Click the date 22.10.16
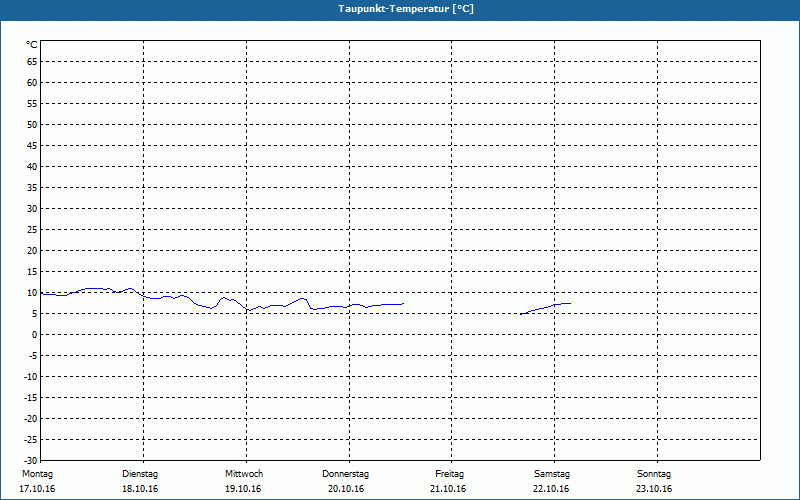The width and height of the screenshot is (800, 500). [x=551, y=489]
